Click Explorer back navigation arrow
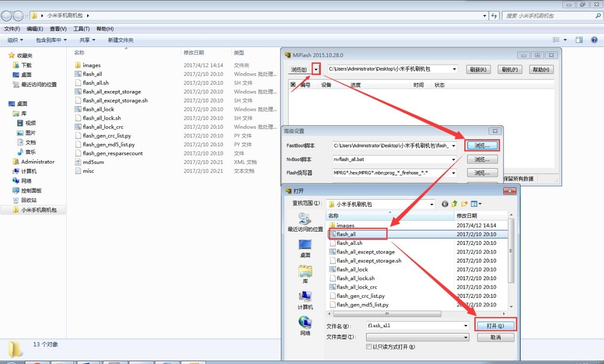 pos(7,16)
